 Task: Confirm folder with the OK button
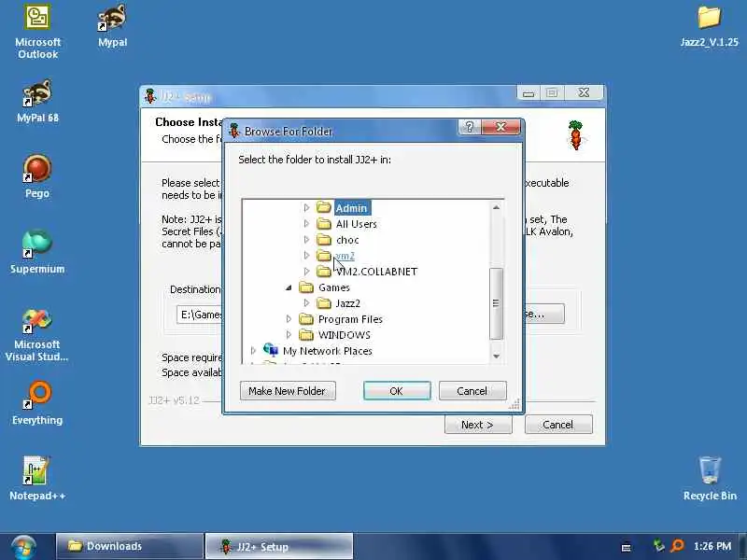(397, 390)
